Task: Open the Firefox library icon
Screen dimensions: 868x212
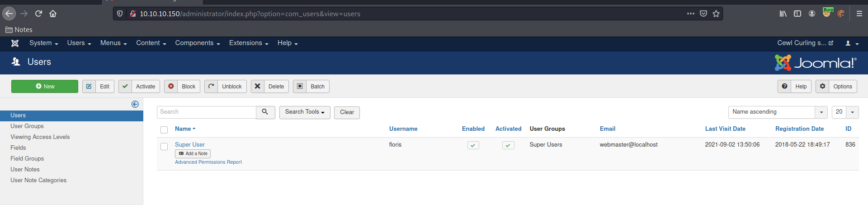Action: point(783,14)
